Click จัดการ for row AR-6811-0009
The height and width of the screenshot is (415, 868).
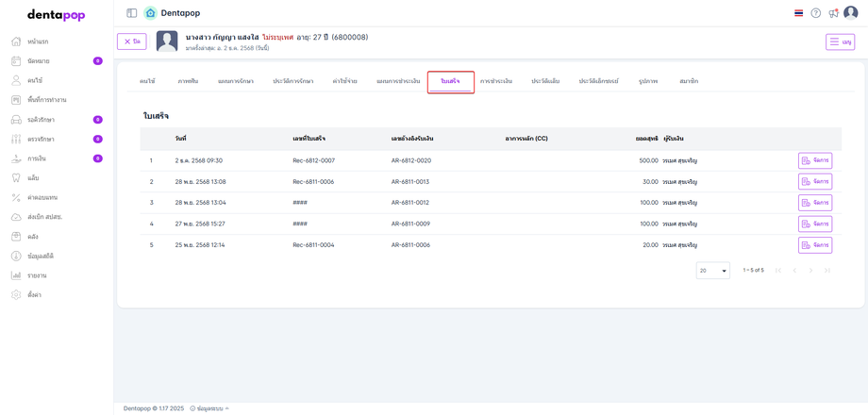tap(815, 224)
